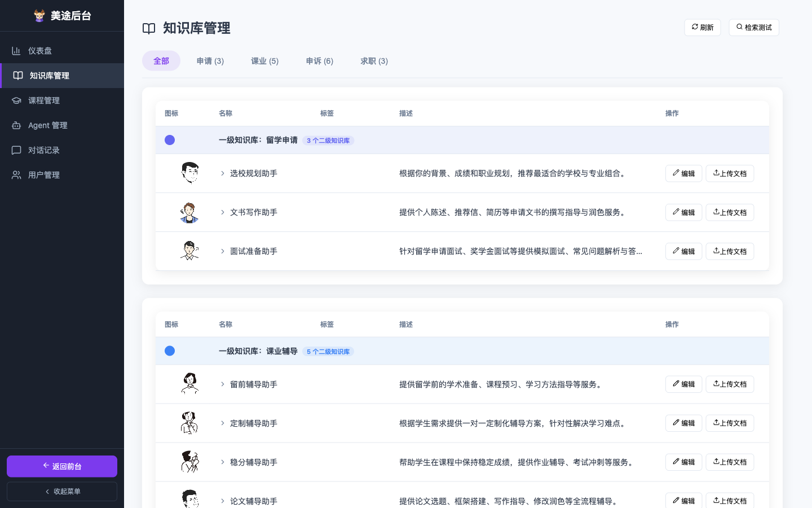Image resolution: width=812 pixels, height=508 pixels.
Task: Edit the 定制辅导助手 entry
Action: pyautogui.click(x=684, y=423)
